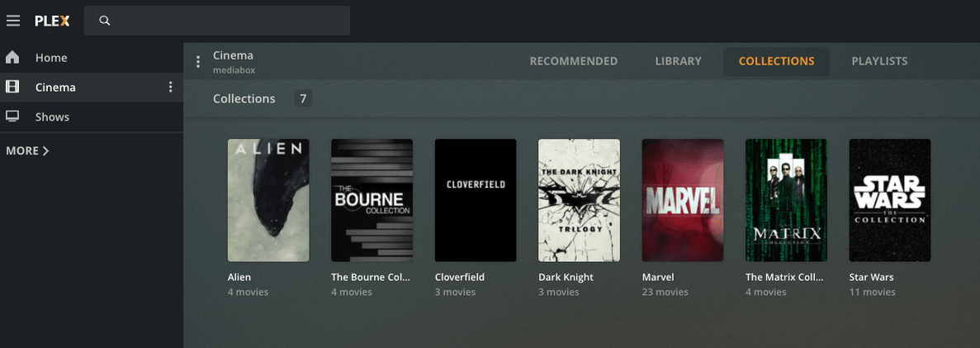Switch to the Playlists tab
980x348 pixels.
pyautogui.click(x=879, y=61)
